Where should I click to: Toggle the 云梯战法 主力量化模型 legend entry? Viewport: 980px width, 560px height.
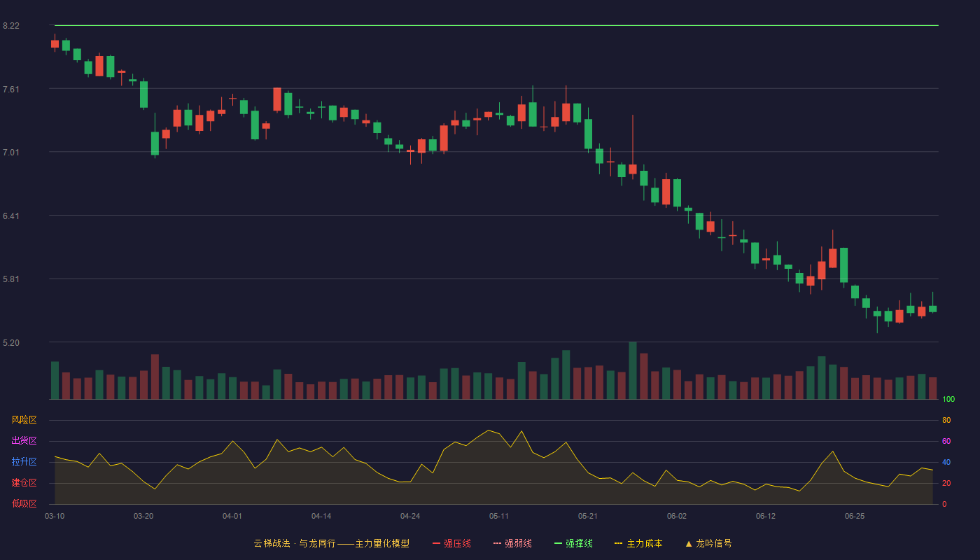pyautogui.click(x=331, y=543)
